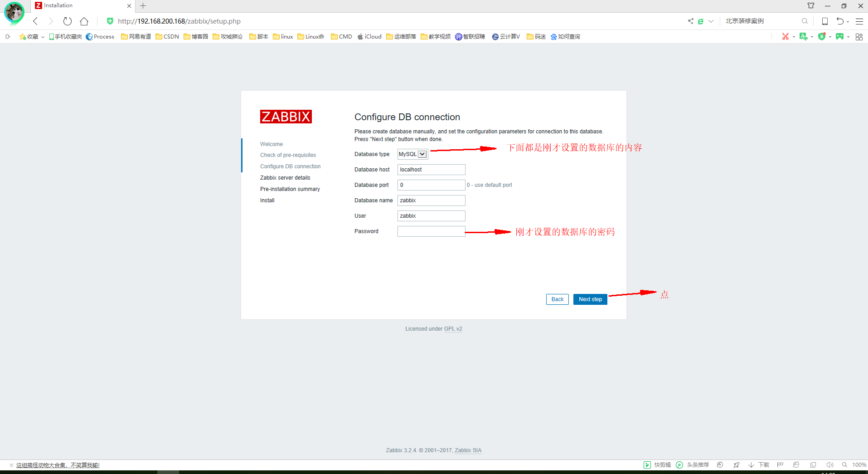Click the Database host field
This screenshot has width=868, height=474.
(x=431, y=170)
